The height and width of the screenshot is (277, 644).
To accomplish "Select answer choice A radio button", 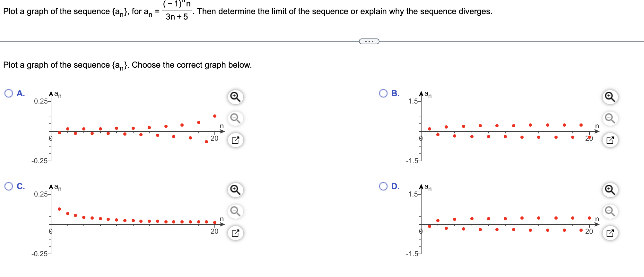I will (8, 93).
